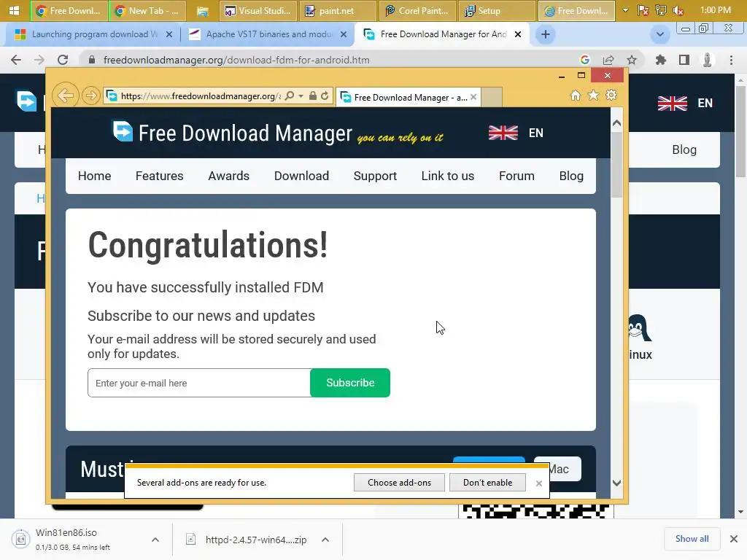Viewport: 747px width, 560px height.
Task: Open Chrome side panel icon
Action: (684, 60)
